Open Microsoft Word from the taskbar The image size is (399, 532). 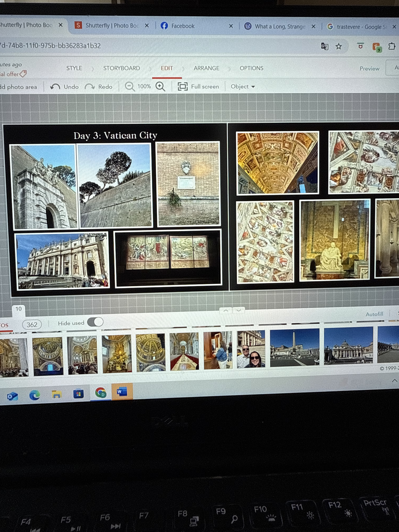[x=122, y=392]
